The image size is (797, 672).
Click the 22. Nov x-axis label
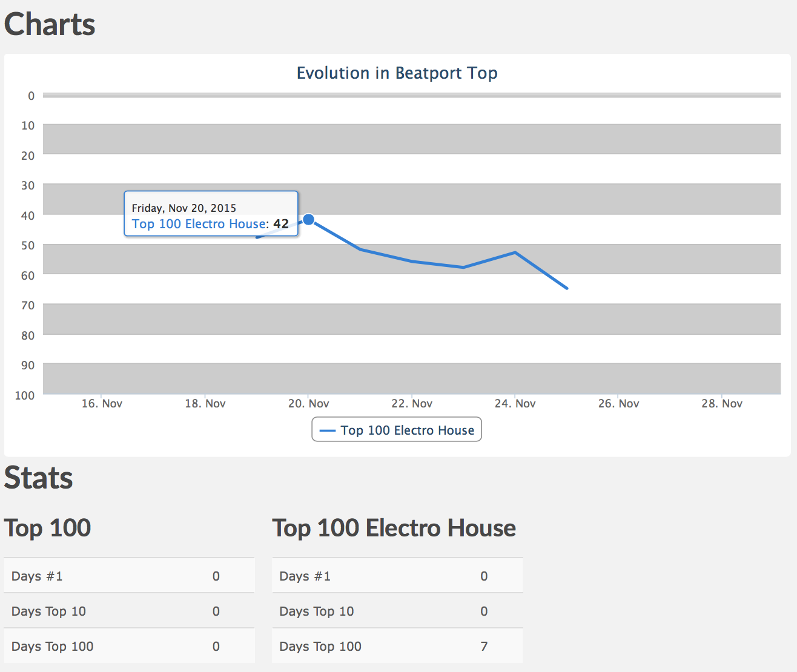point(412,404)
